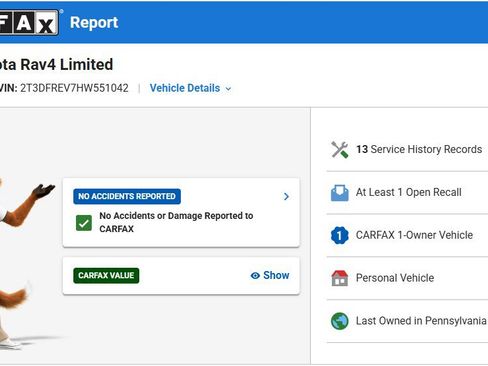Open accident details with the right chevron

(x=286, y=197)
